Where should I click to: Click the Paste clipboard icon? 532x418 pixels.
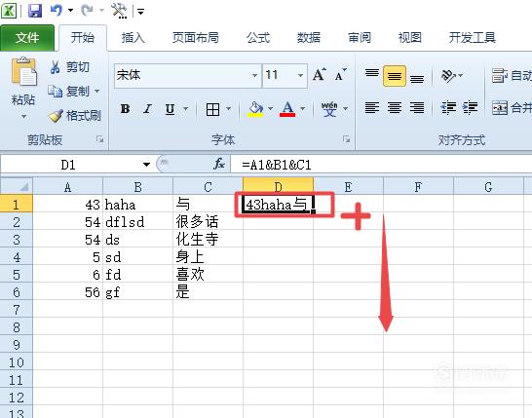[x=23, y=71]
